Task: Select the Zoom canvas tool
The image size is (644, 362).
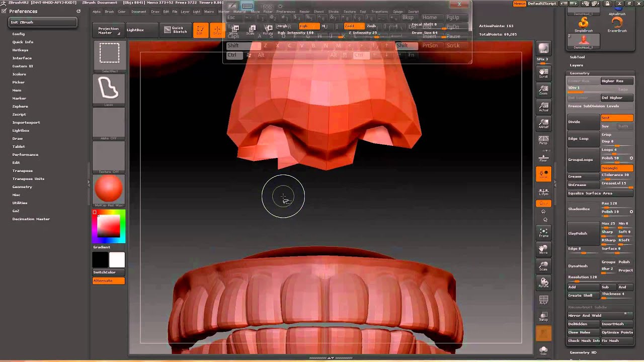Action: [x=543, y=89]
